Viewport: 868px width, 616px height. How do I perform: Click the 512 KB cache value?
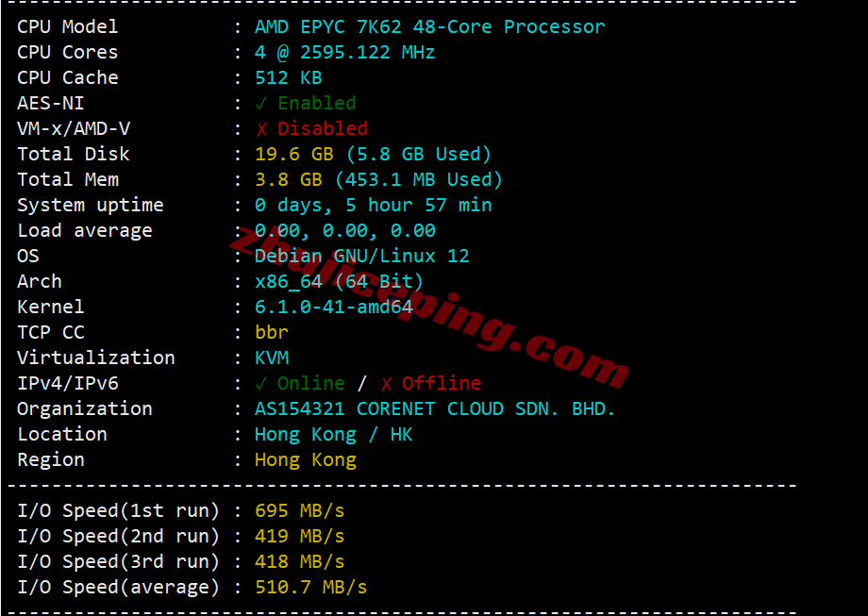tap(289, 77)
